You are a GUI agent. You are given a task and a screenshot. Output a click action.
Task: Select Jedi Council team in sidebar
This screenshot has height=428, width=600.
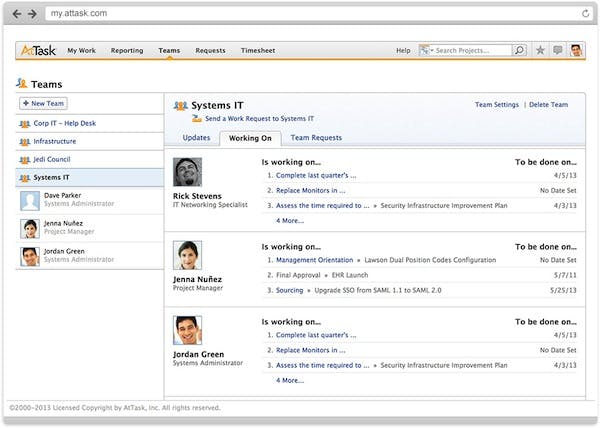(52, 159)
